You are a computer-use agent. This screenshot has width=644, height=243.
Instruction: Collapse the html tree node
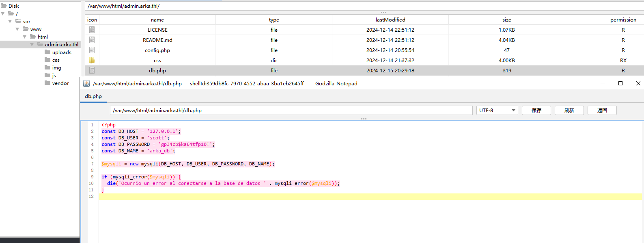click(x=25, y=37)
